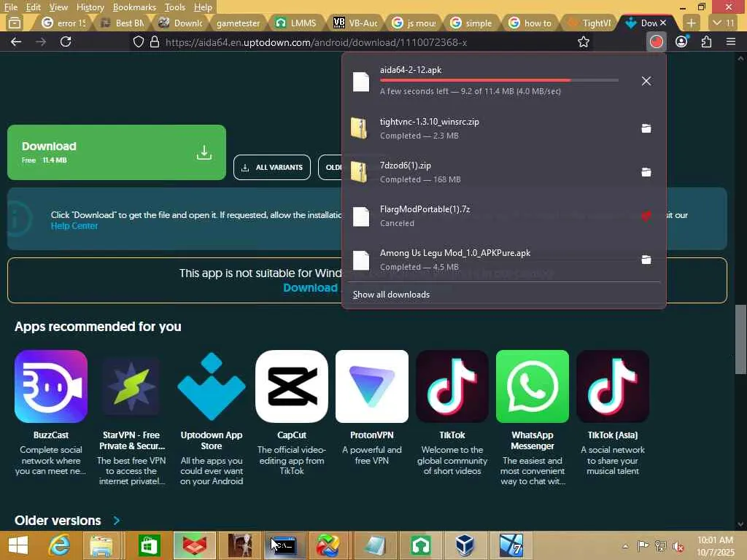Expand Older versions section arrow
747x560 pixels.
coord(117,521)
